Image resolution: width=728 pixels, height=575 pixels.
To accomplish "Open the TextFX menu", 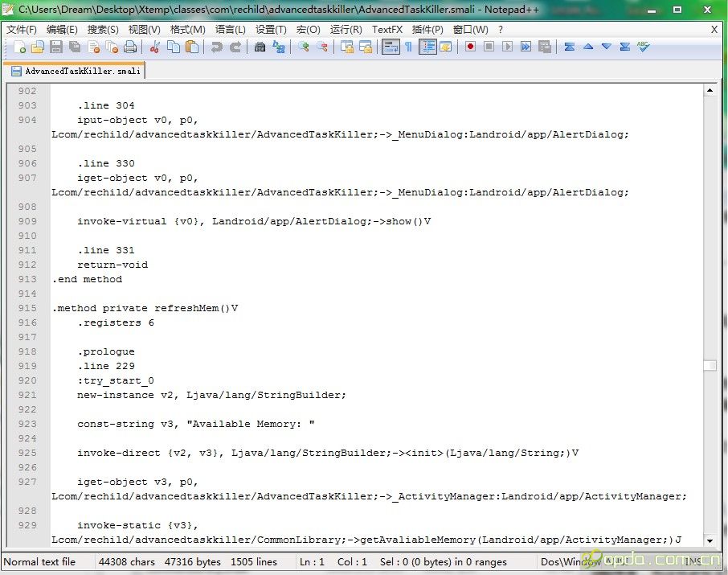I will (386, 29).
